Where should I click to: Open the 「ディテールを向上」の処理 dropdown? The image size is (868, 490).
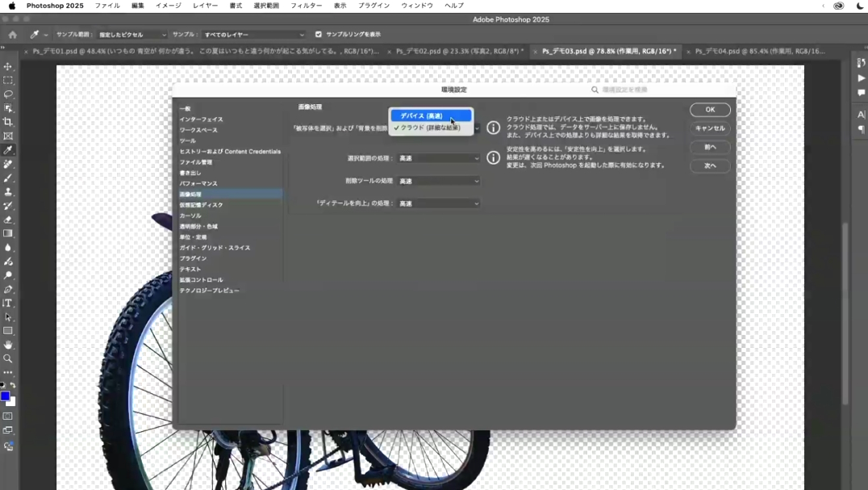[x=439, y=203]
